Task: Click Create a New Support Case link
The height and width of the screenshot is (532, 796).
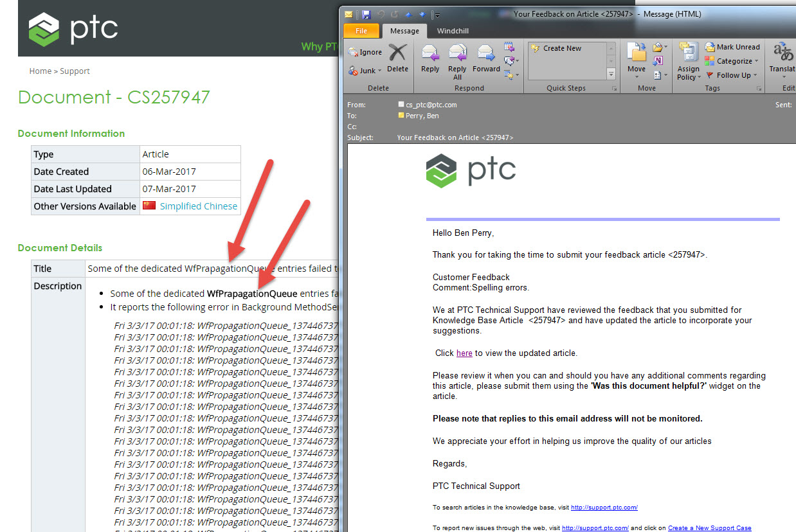Action: (x=710, y=528)
